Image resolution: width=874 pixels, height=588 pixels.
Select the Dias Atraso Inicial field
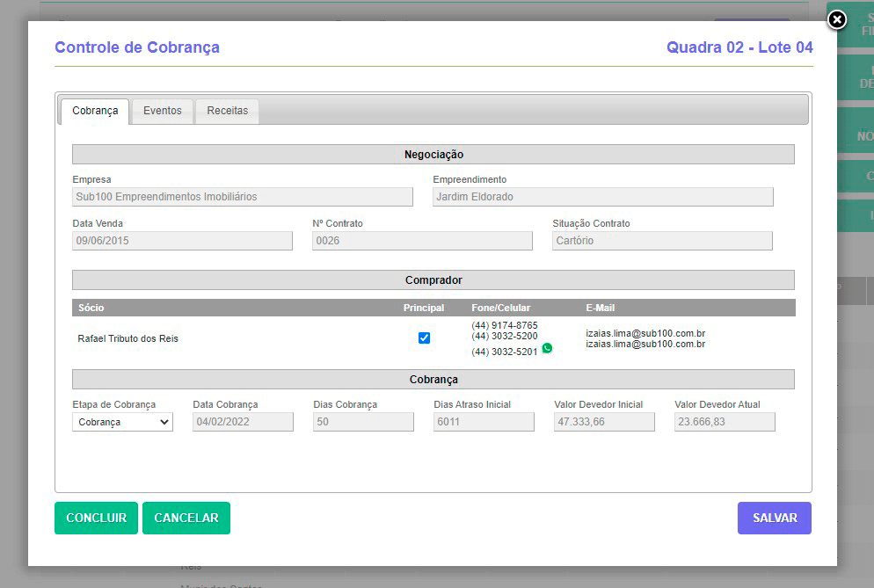(484, 422)
